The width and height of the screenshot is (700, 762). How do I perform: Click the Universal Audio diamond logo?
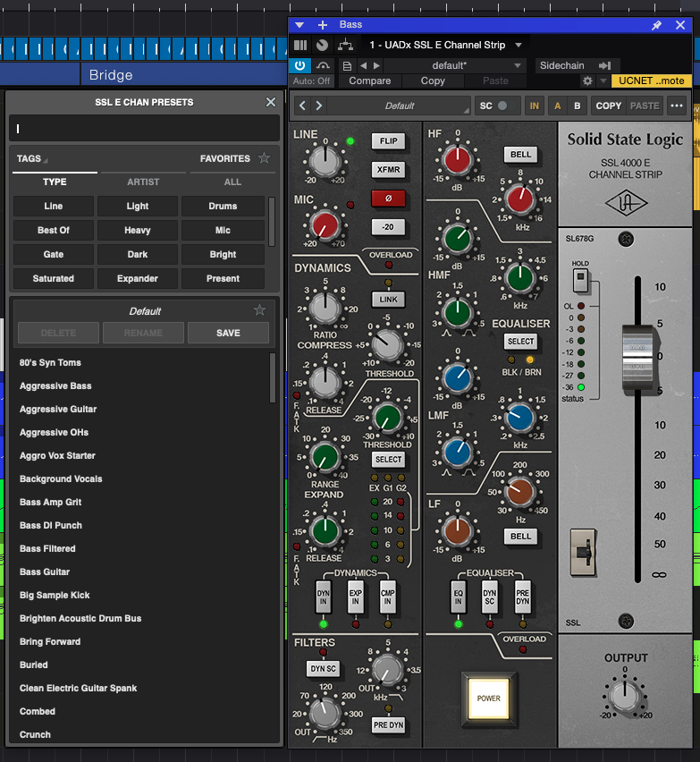click(626, 203)
